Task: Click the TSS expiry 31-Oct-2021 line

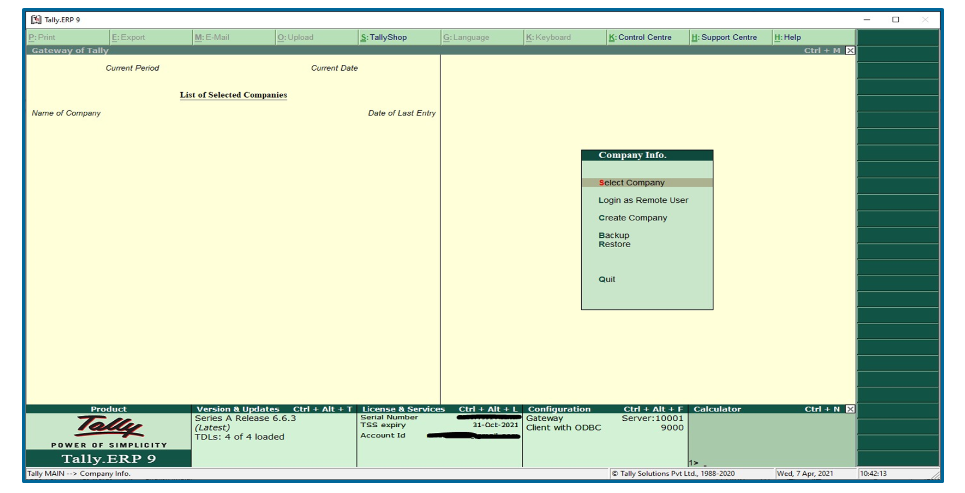Action: [439, 425]
